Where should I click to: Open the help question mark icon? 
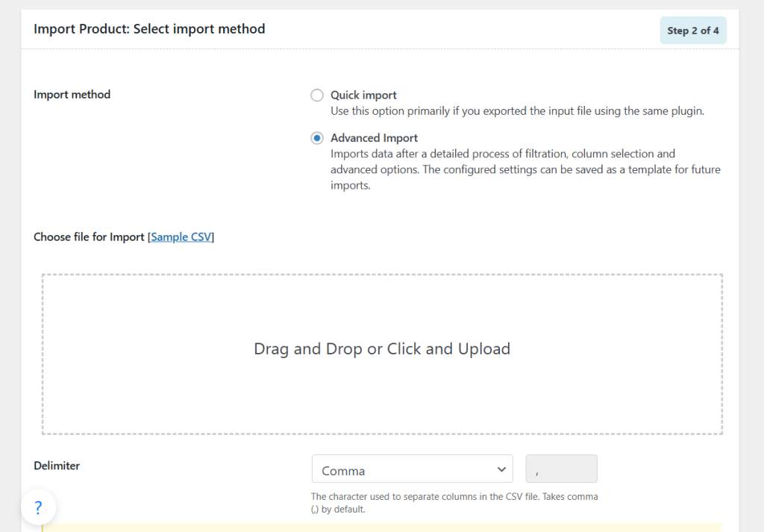click(x=38, y=508)
